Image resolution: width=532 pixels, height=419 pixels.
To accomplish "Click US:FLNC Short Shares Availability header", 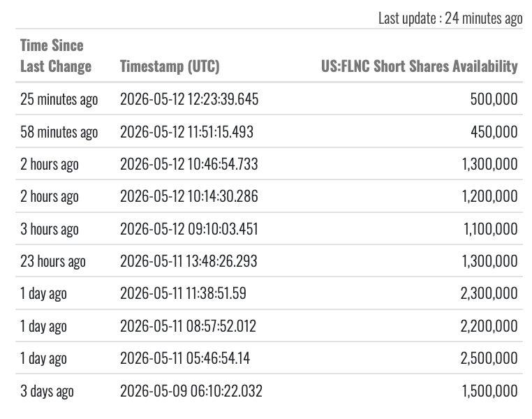I will pos(420,66).
